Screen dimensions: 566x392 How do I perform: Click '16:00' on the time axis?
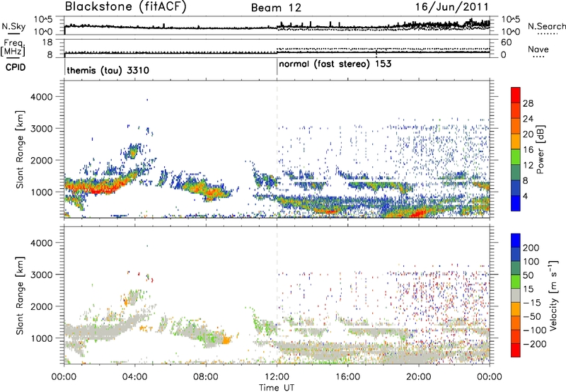tap(348, 377)
